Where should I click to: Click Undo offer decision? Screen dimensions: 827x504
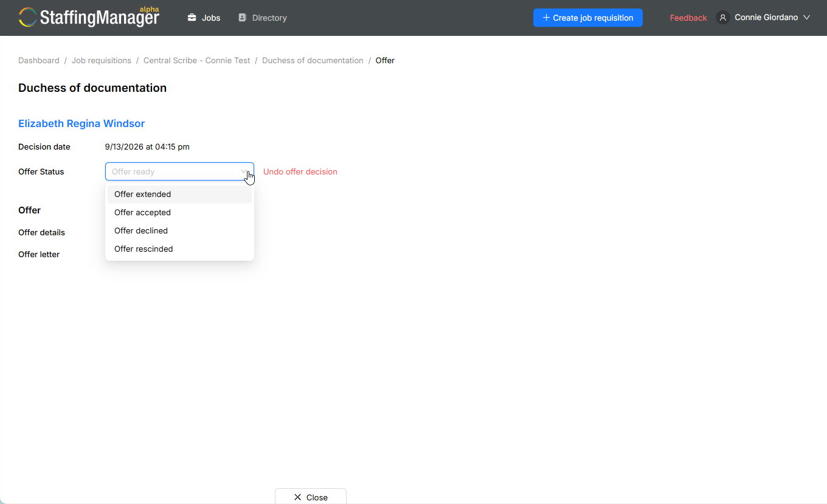[x=300, y=171]
